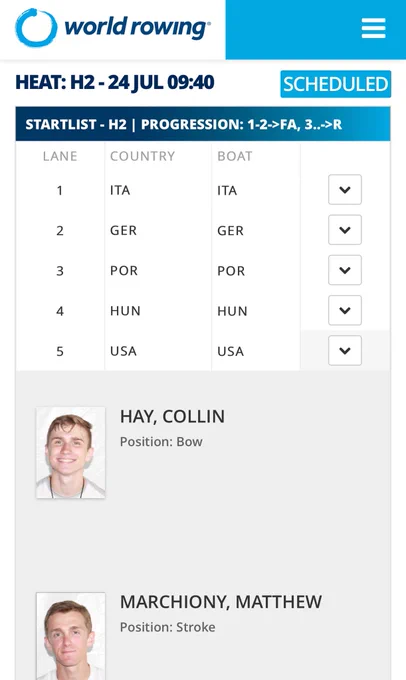This screenshot has width=406, height=680.
Task: Expand the POR lane 3 crew details
Action: pyautogui.click(x=345, y=270)
